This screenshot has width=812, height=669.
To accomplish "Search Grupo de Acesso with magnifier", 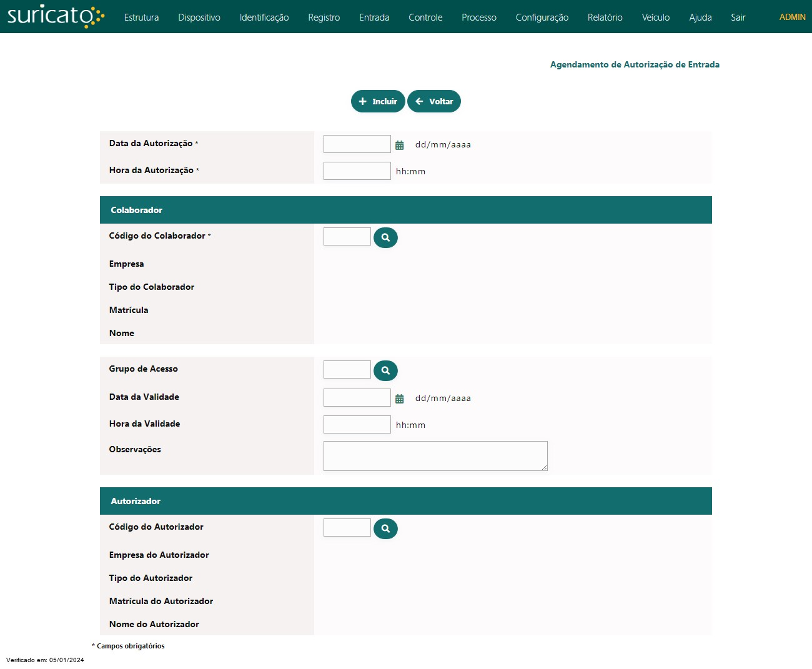I will click(x=385, y=370).
